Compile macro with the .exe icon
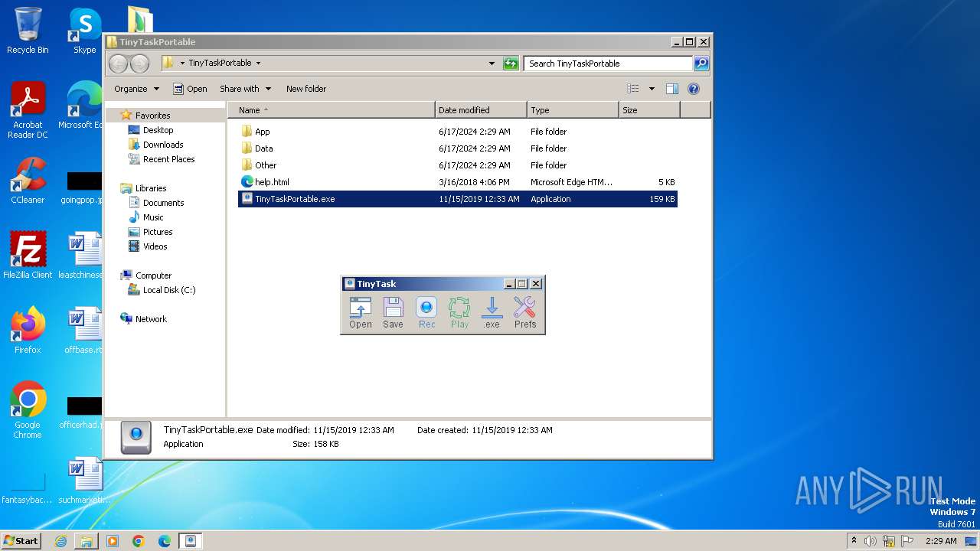This screenshot has height=551, width=980. [492, 313]
